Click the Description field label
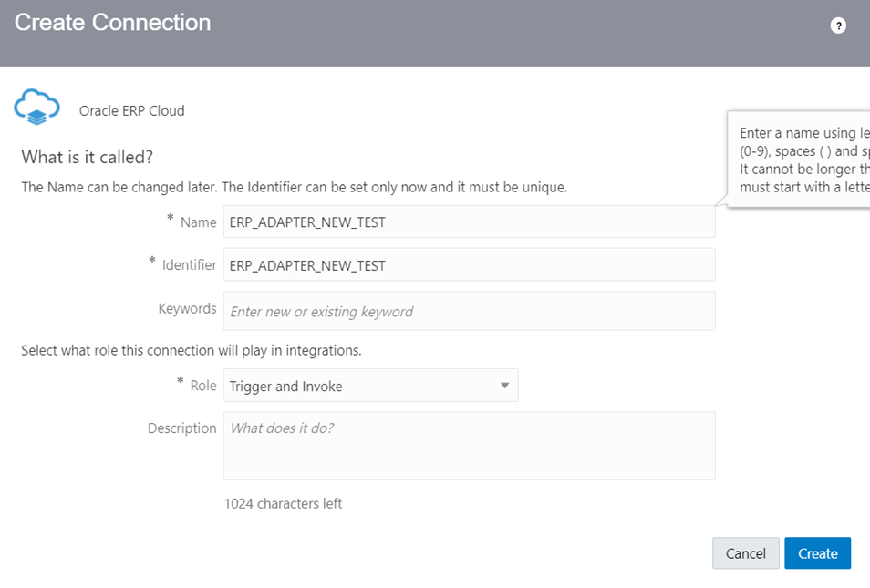 tap(182, 428)
